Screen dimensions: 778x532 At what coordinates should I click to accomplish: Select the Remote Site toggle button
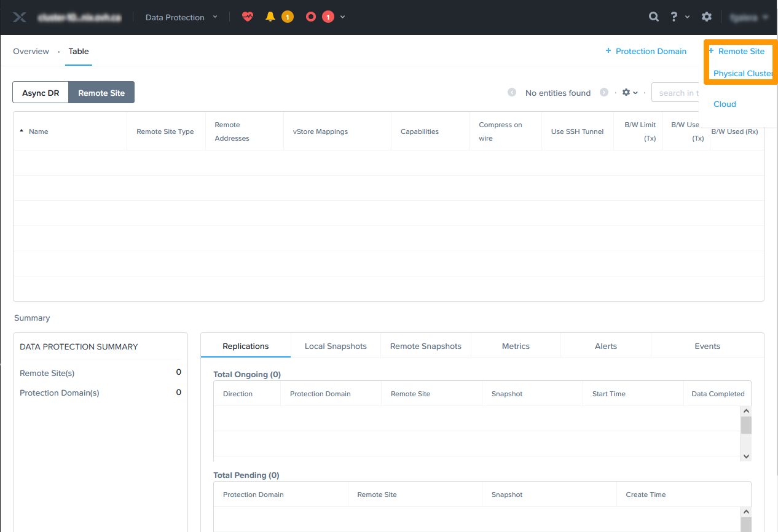coord(101,93)
